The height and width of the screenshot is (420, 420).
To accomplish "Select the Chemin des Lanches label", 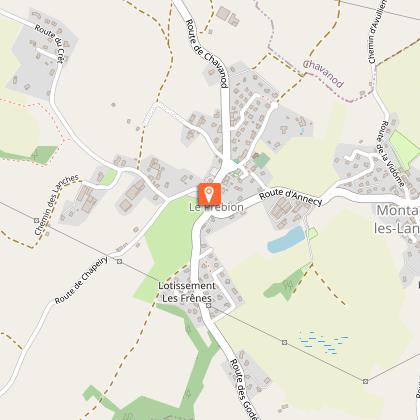I will pos(56,205).
